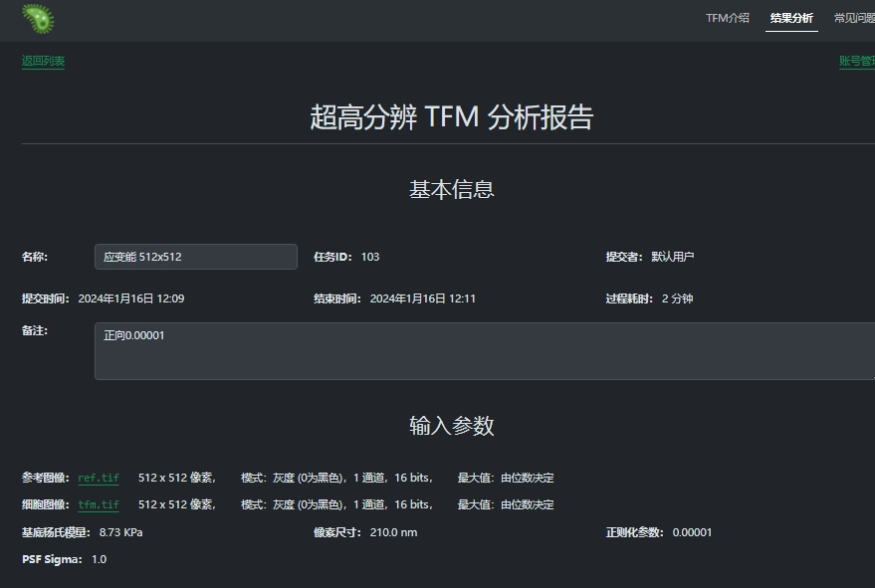
Task: Click the task ID value 103
Action: coord(370,257)
